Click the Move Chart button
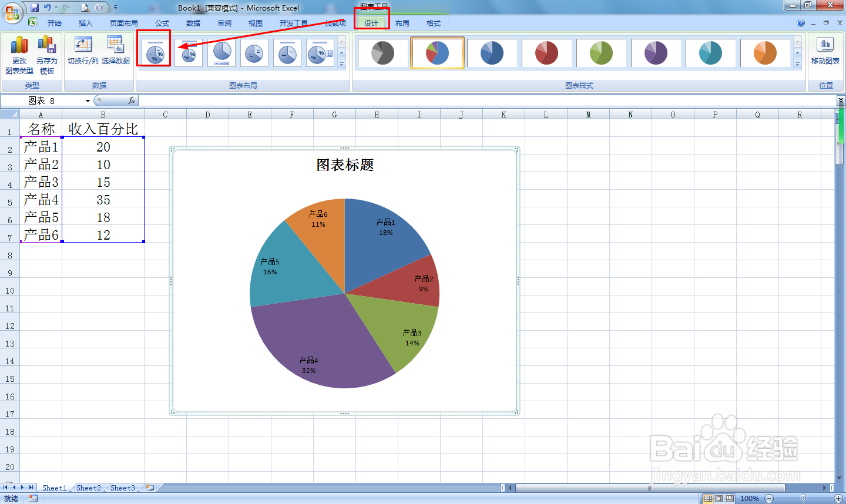Screen dimensions: 846x504 pyautogui.click(x=825, y=51)
